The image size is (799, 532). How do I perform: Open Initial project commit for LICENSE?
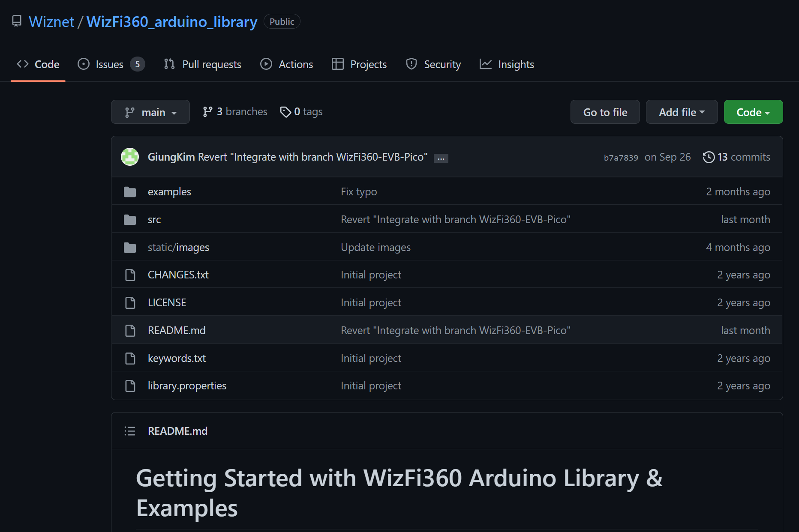[371, 303]
